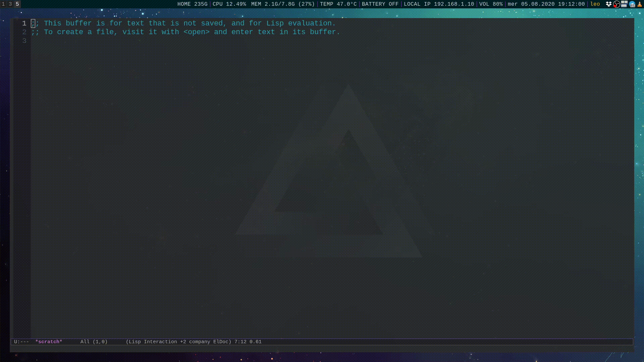Image resolution: width=644 pixels, height=362 pixels.
Task: Click the date and time 'mer 05.08.2020 19:12:00'
Action: pyautogui.click(x=546, y=4)
